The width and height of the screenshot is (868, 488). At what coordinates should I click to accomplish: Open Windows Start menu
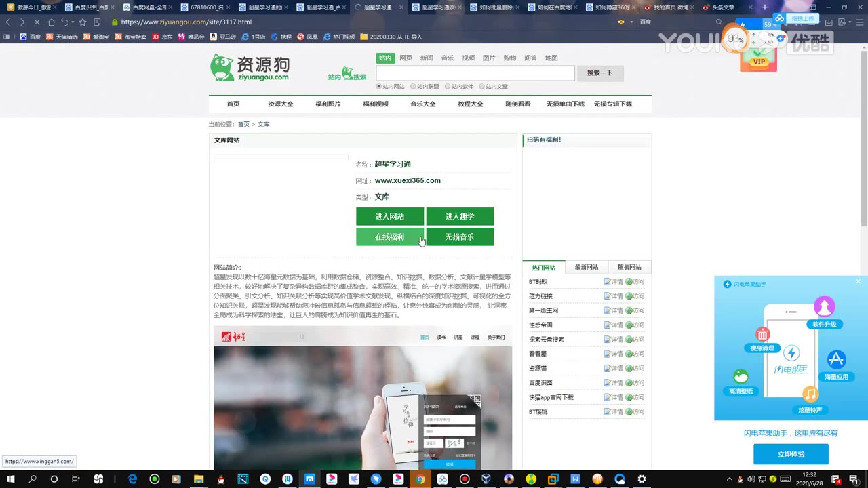tap(11, 479)
